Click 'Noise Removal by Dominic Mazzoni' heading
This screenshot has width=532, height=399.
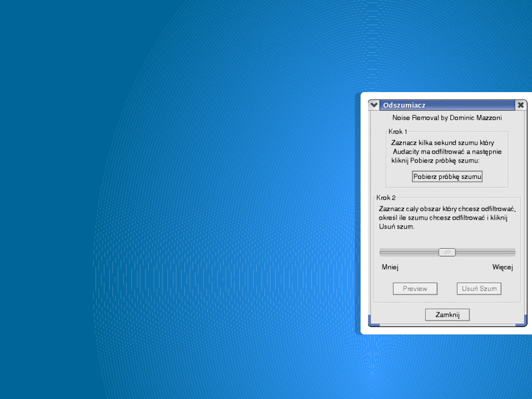[x=447, y=118]
